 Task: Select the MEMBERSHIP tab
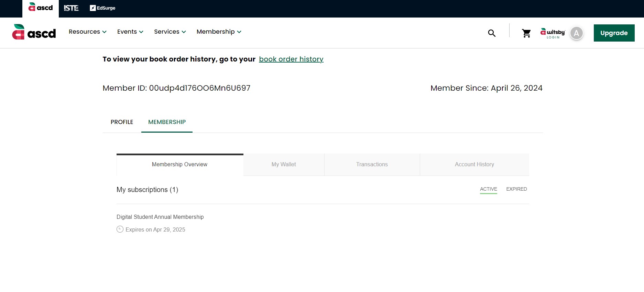point(167,122)
